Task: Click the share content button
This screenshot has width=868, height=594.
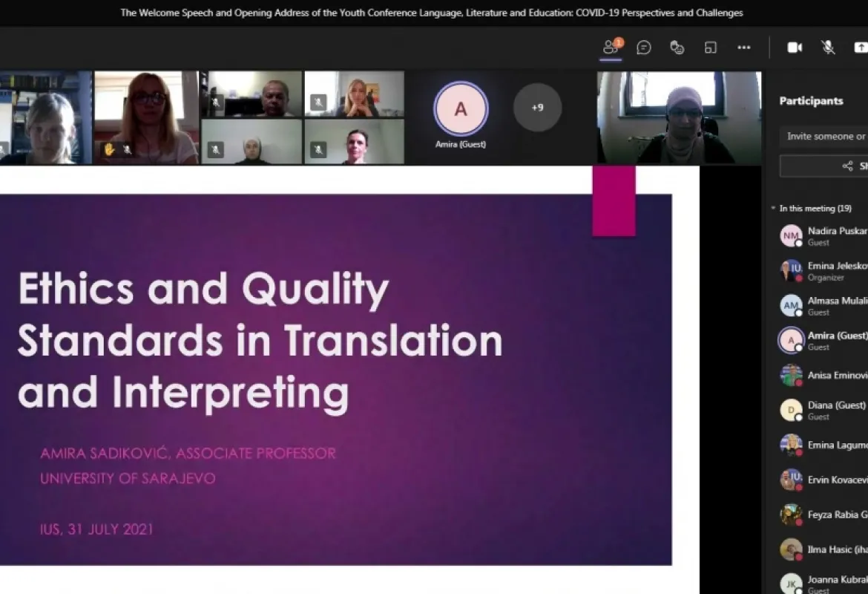Action: pyautogui.click(x=860, y=48)
